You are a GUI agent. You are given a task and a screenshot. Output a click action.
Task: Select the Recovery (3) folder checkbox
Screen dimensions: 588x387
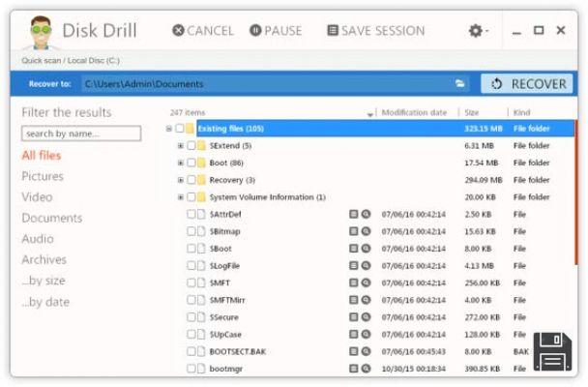[191, 180]
